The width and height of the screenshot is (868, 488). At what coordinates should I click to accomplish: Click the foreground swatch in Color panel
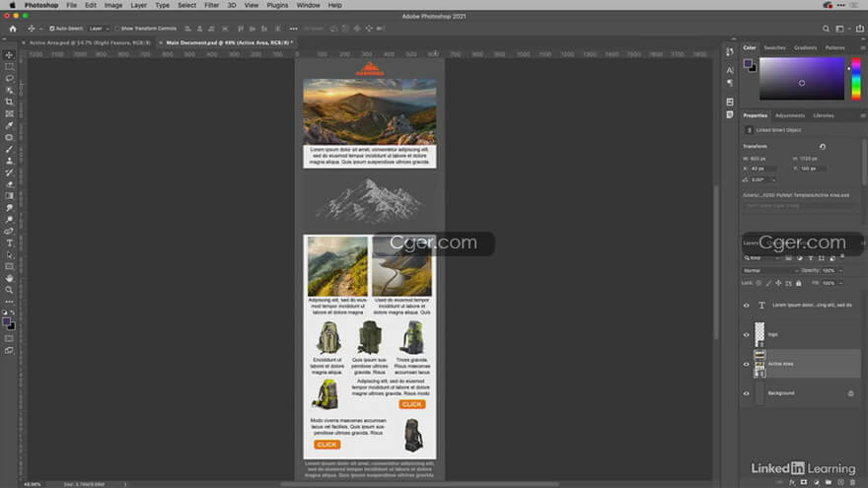pyautogui.click(x=748, y=64)
